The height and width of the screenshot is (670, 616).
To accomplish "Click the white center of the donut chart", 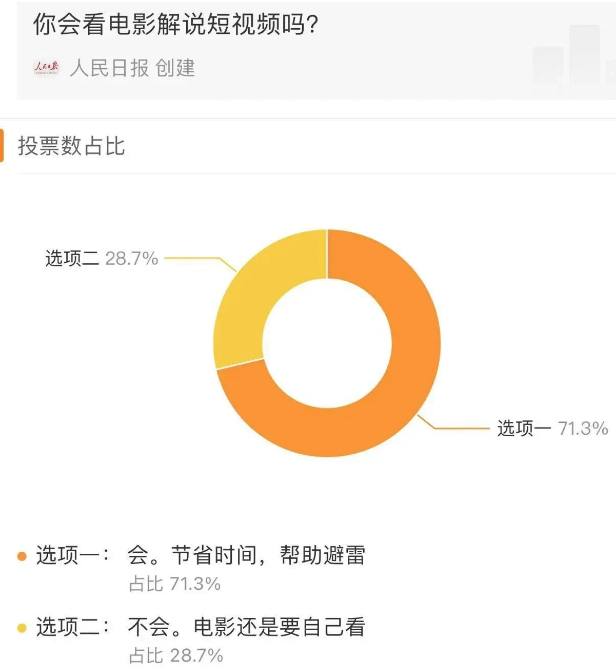I will pyautogui.click(x=327, y=343).
